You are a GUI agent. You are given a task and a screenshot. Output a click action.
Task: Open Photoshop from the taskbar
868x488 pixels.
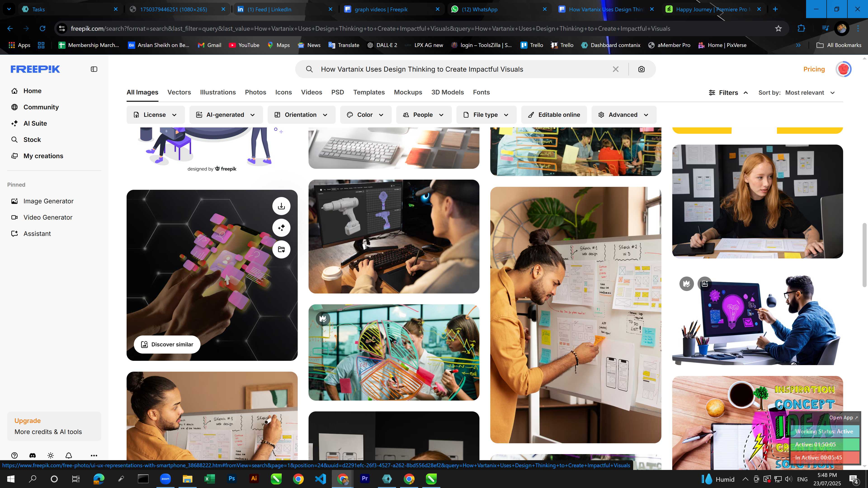(x=231, y=479)
